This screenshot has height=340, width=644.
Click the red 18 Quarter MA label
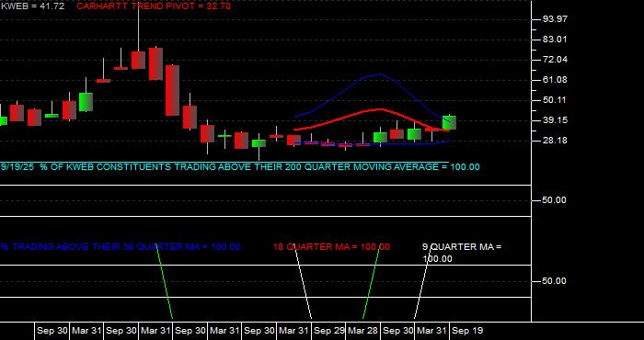(x=331, y=247)
